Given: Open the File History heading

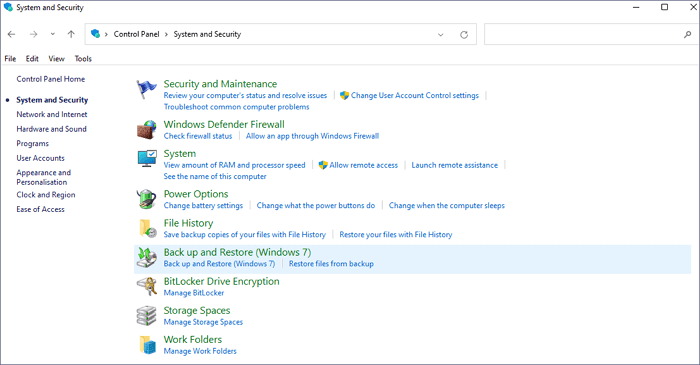Looking at the screenshot, I should [x=188, y=223].
